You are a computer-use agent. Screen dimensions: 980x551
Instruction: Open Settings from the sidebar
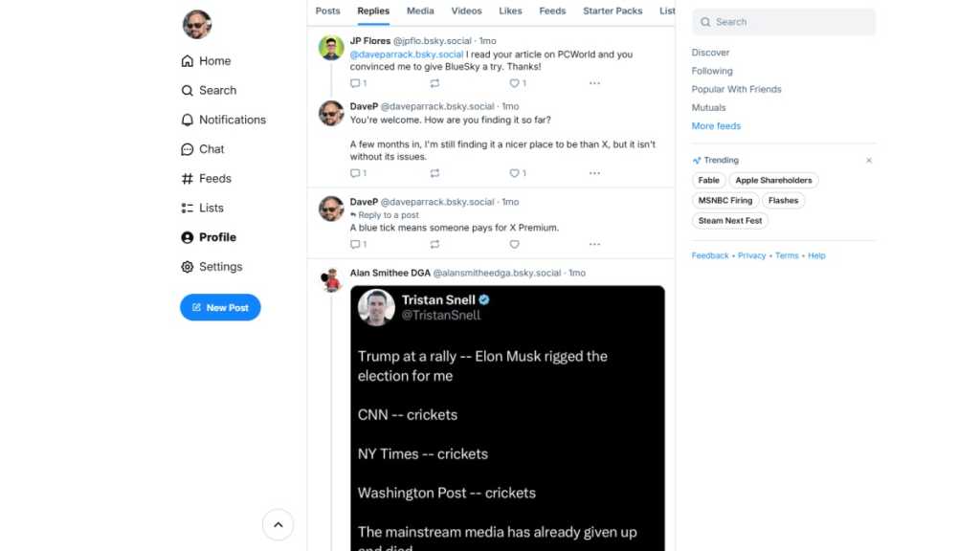(x=218, y=266)
